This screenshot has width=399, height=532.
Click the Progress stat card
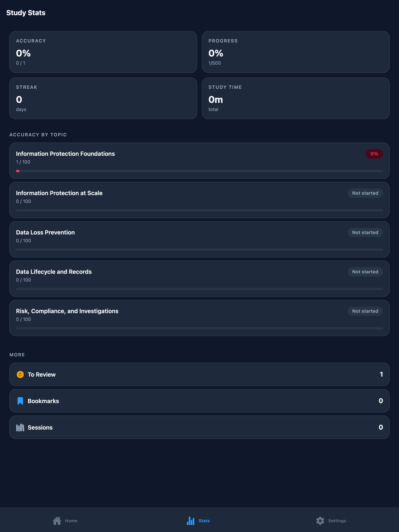(296, 52)
